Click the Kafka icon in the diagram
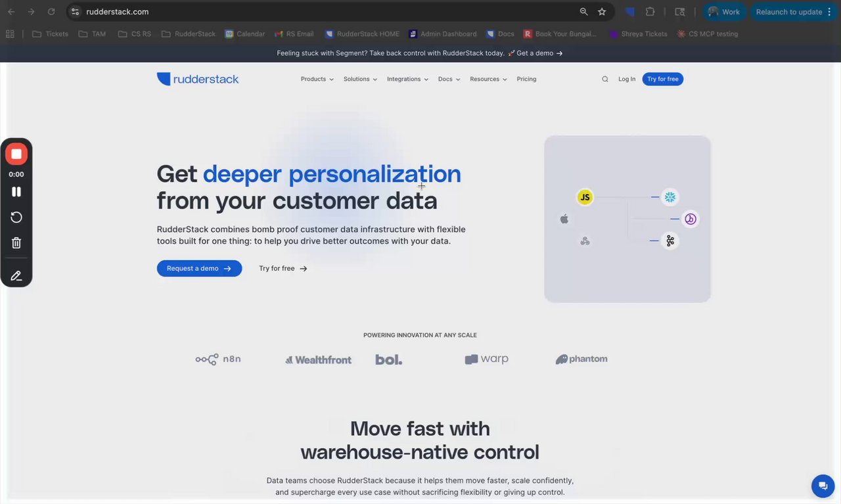Screen dimensions: 841x504 670,241
